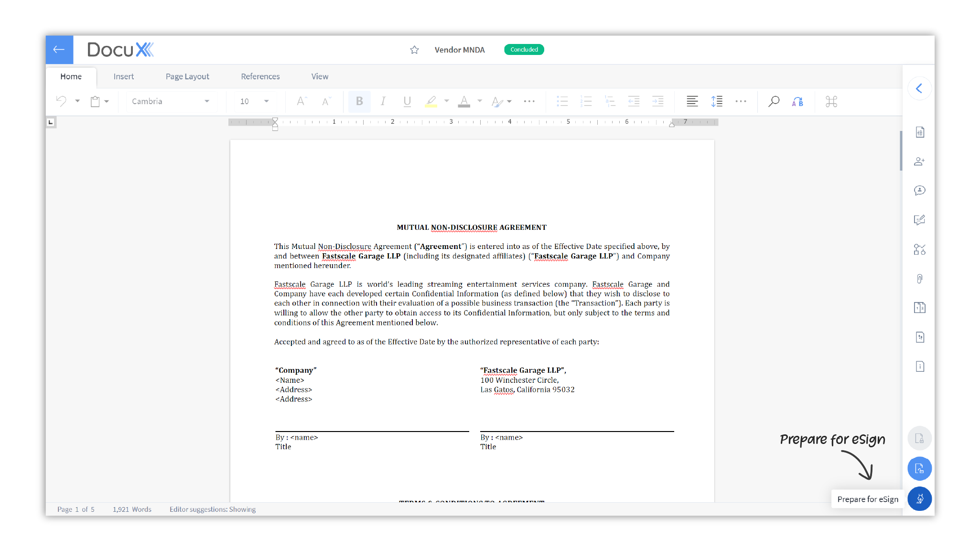Viewport: 980px width, 551px height.
Task: Open the font size 10 dropdown
Action: [x=255, y=101]
